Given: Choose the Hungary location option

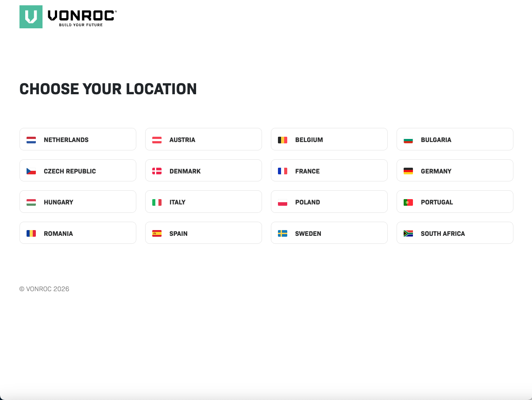Looking at the screenshot, I should tap(77, 202).
